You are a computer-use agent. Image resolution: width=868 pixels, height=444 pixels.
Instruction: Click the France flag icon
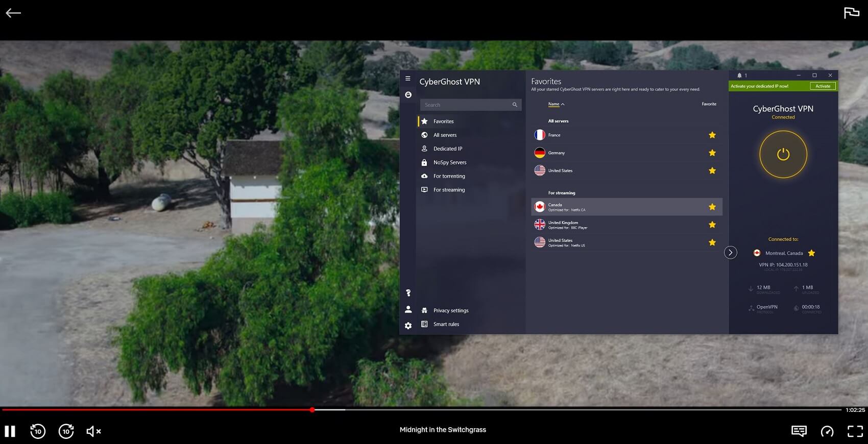tap(540, 135)
